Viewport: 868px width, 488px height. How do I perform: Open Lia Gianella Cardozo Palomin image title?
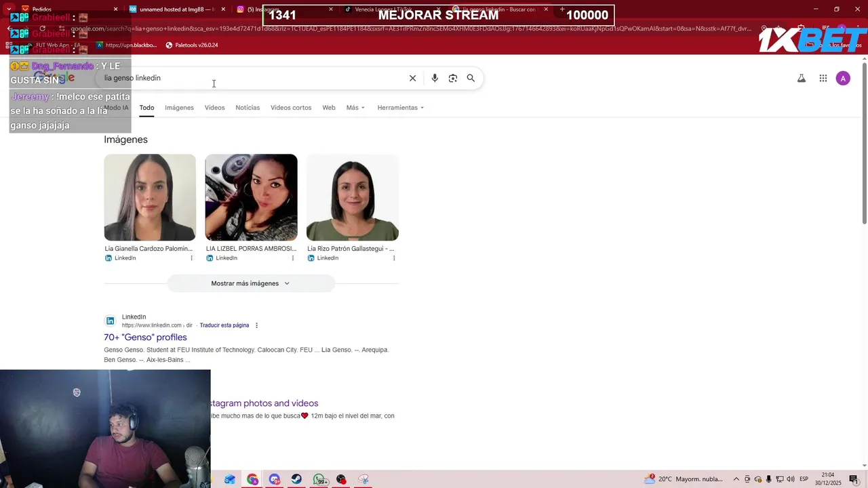(149, 249)
